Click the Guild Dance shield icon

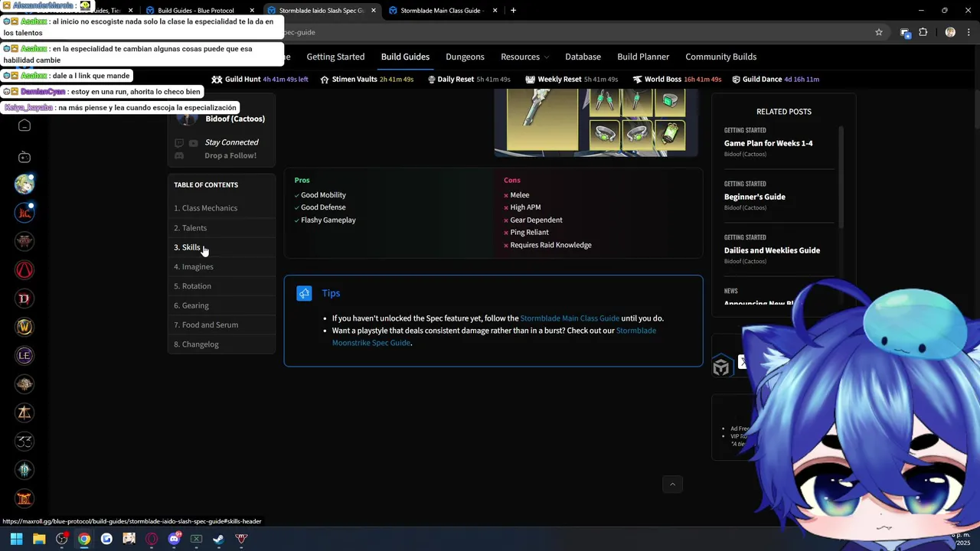[736, 80]
